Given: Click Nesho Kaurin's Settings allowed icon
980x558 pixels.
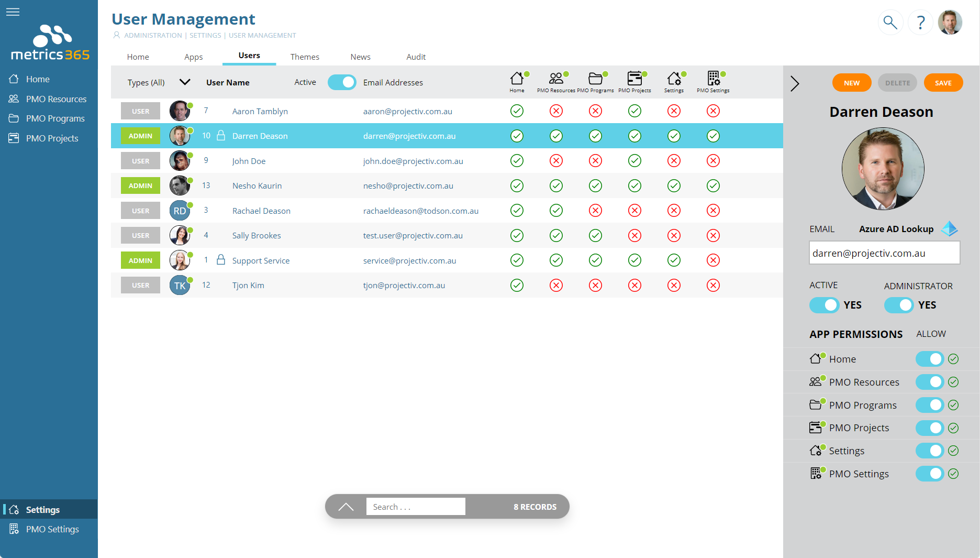Looking at the screenshot, I should tap(674, 185).
